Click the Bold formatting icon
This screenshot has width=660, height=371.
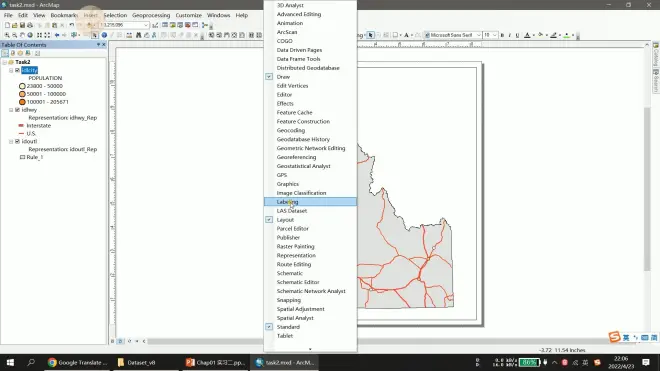tap(502, 35)
